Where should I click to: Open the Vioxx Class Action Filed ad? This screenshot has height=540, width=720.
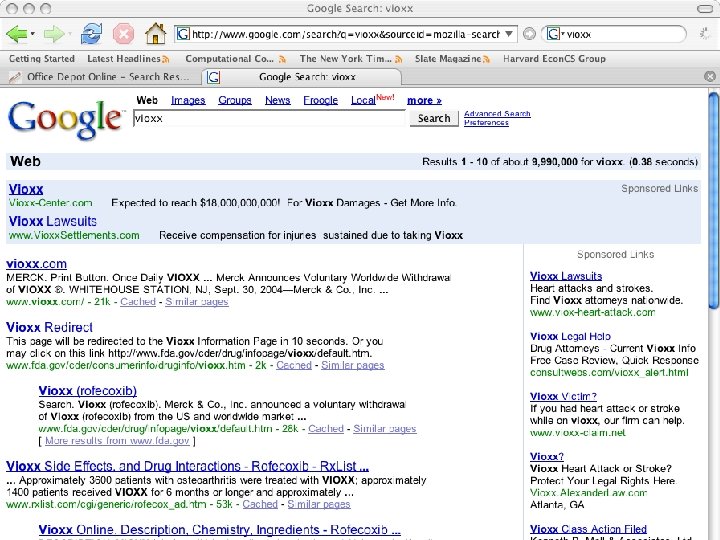[x=588, y=529]
